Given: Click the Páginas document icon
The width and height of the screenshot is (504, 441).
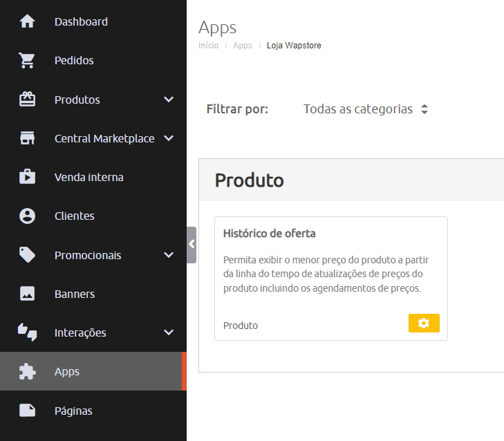Looking at the screenshot, I should point(27,411).
